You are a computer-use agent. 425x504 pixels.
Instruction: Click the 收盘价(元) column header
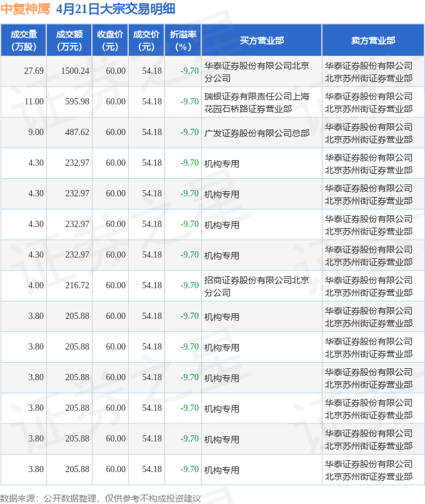click(110, 41)
